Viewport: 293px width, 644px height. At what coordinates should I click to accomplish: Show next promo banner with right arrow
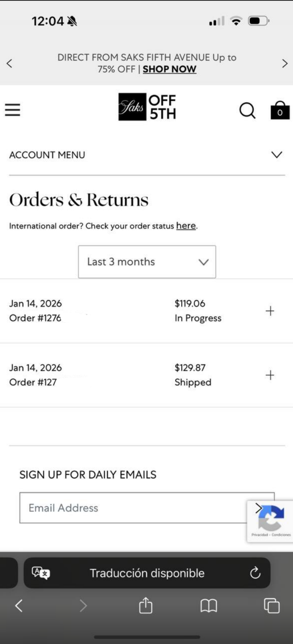click(285, 63)
